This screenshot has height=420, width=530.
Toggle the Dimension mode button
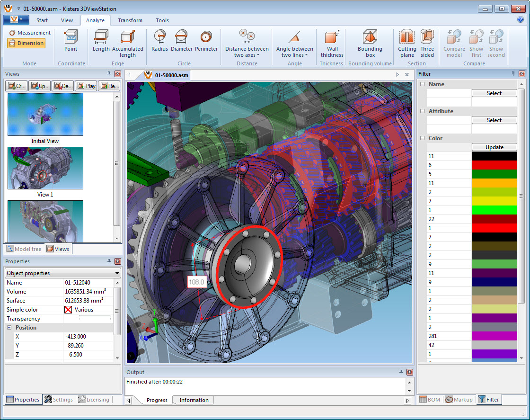coord(26,43)
